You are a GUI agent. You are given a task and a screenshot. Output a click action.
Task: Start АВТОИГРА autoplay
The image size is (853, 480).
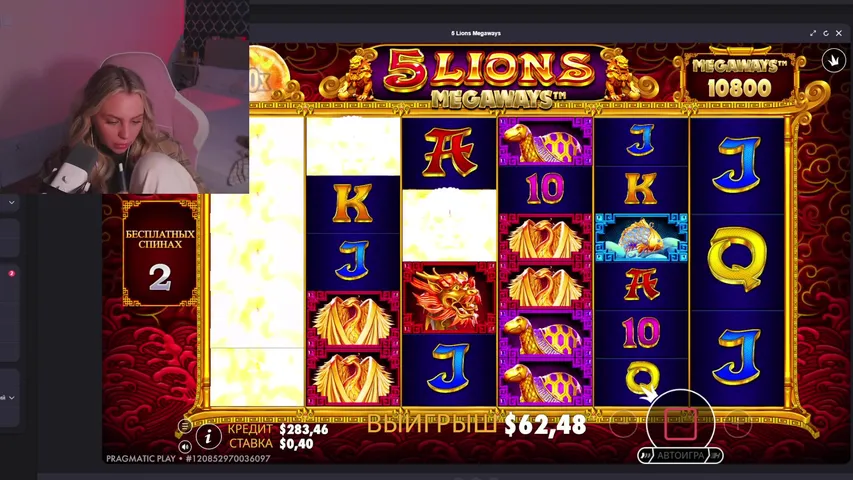point(681,456)
